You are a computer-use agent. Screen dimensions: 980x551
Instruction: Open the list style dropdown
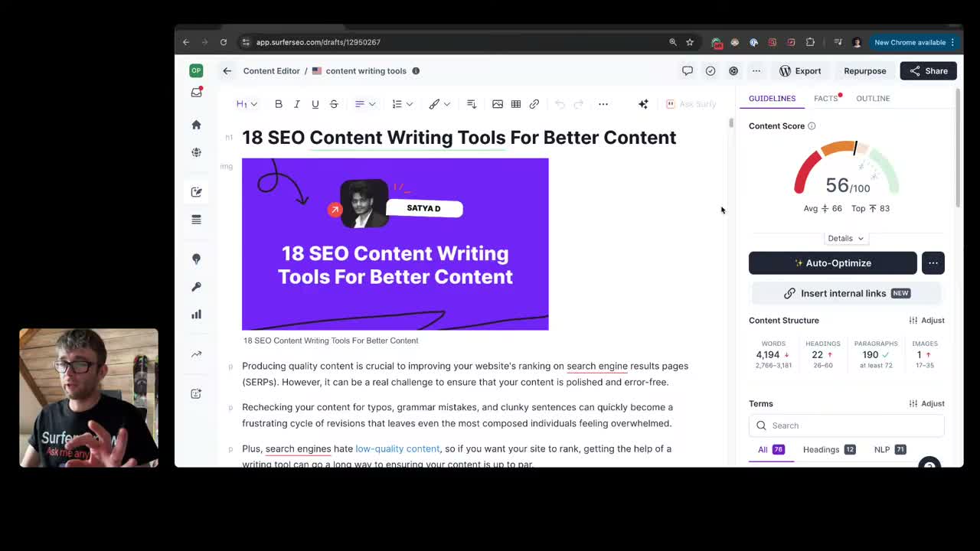[x=402, y=104]
